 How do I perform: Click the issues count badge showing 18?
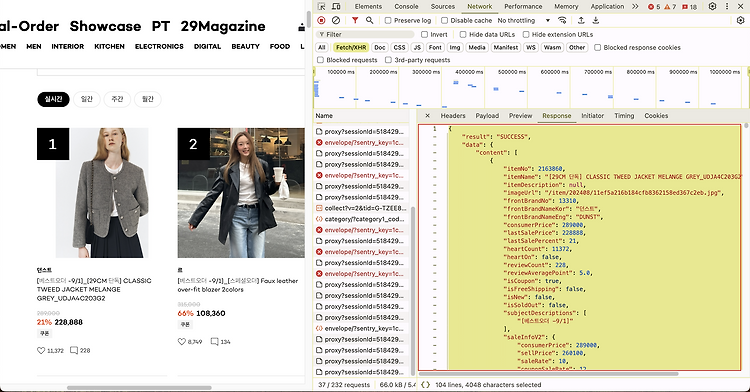pyautogui.click(x=689, y=7)
